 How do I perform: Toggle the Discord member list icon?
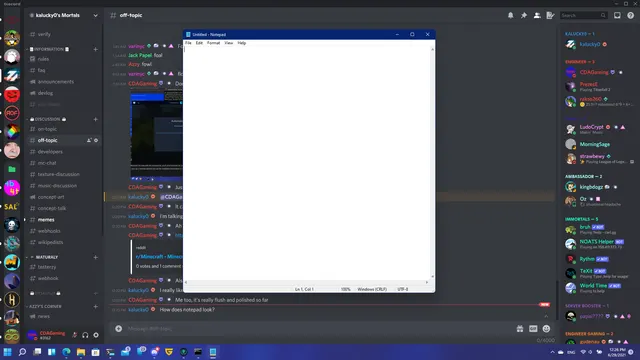(x=537, y=15)
